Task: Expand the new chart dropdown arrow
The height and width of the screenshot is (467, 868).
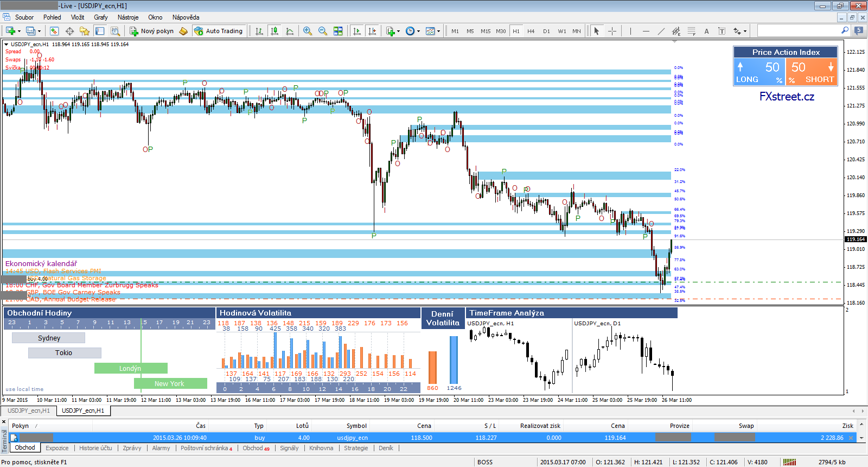Action: (x=20, y=31)
